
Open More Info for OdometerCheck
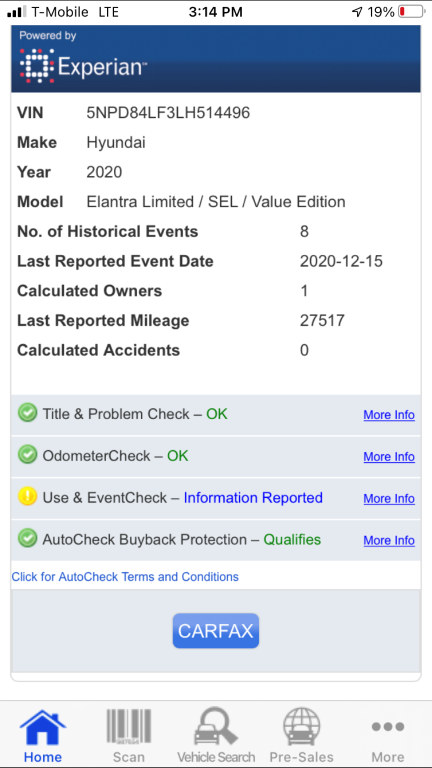click(x=389, y=456)
